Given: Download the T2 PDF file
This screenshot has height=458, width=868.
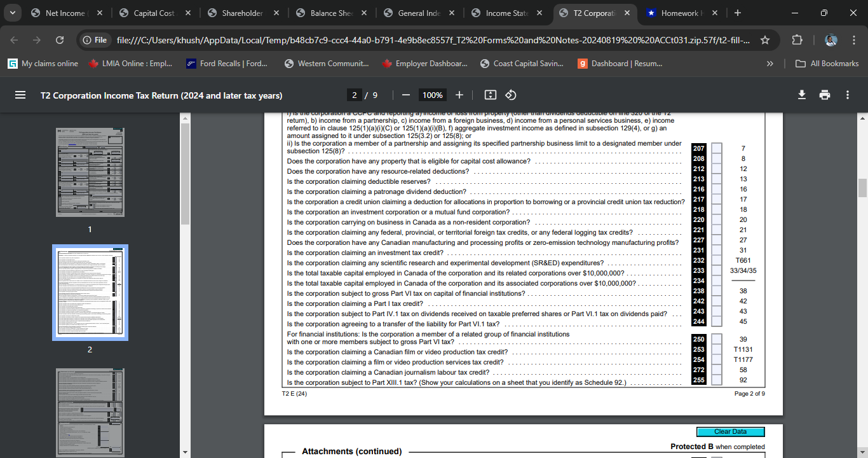Looking at the screenshot, I should point(802,95).
